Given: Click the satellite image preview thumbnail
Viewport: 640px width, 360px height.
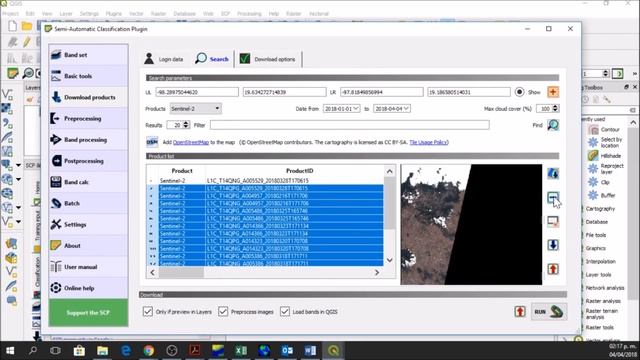Looking at the screenshot, I should pyautogui.click(x=471, y=224).
